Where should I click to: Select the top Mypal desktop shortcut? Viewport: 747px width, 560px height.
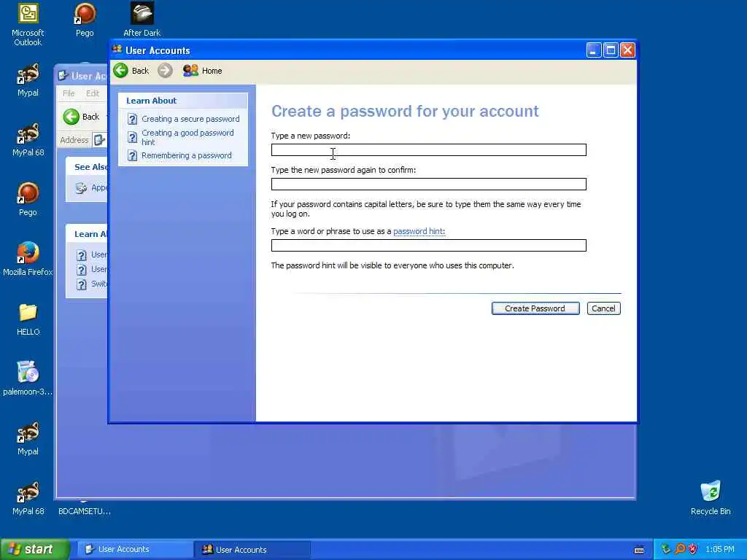28,80
